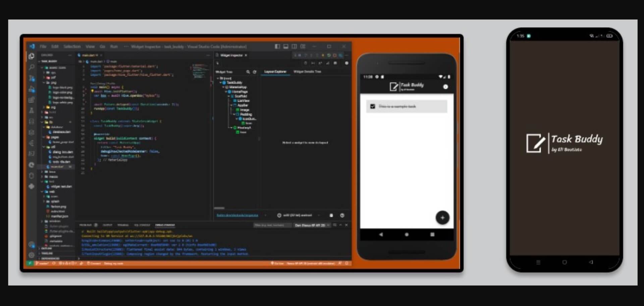This screenshot has width=644, height=306.
Task: Open the Widget Inspector settings gear
Action: coord(346,63)
